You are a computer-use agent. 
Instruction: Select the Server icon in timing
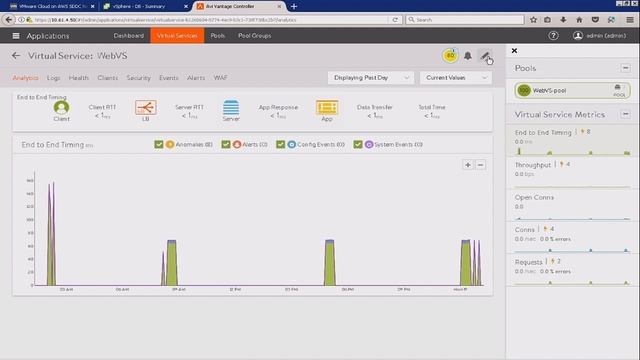pyautogui.click(x=231, y=107)
